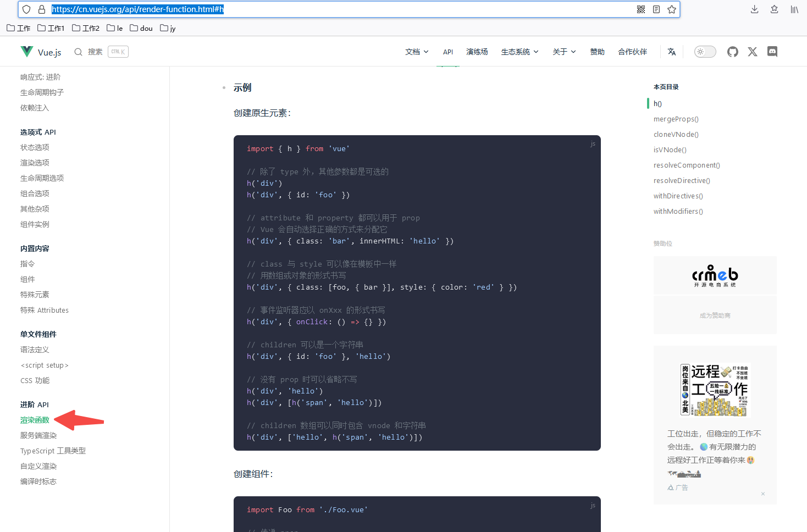This screenshot has width=807, height=532.
Task: Open the QR code icon in the address bar
Action: (x=641, y=9)
